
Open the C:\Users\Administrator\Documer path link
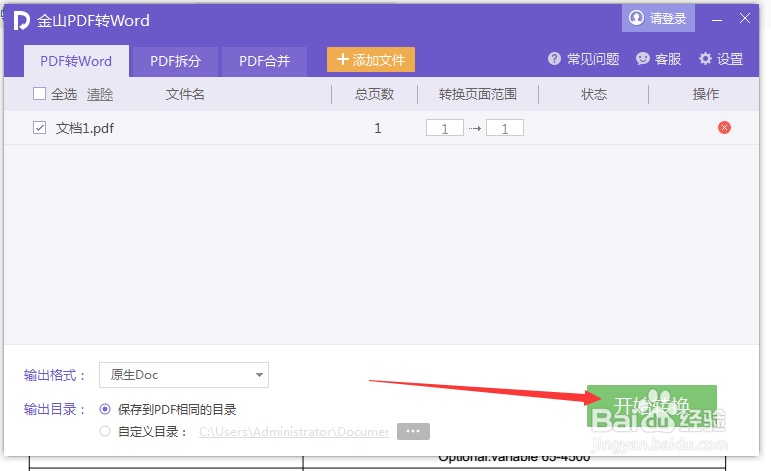point(294,432)
